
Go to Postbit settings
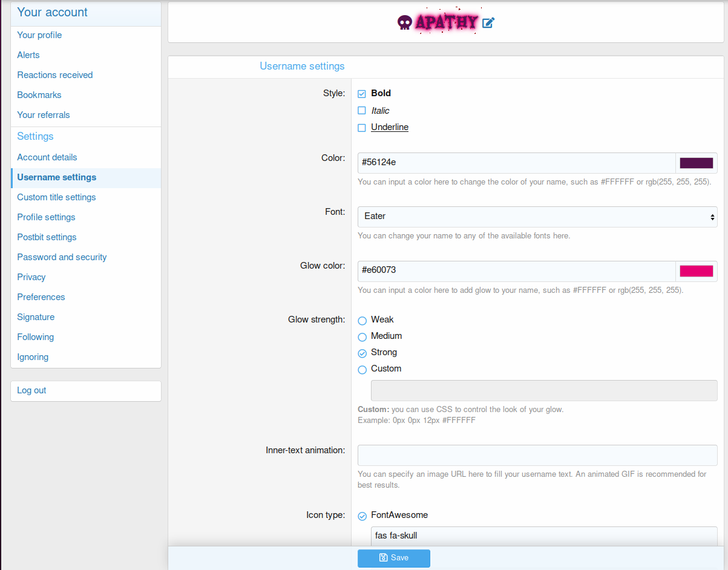[47, 237]
